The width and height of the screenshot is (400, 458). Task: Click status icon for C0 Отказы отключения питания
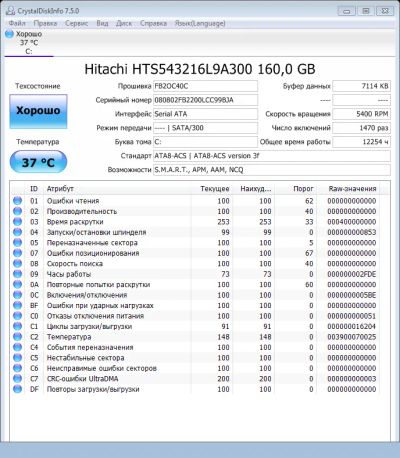(x=17, y=316)
